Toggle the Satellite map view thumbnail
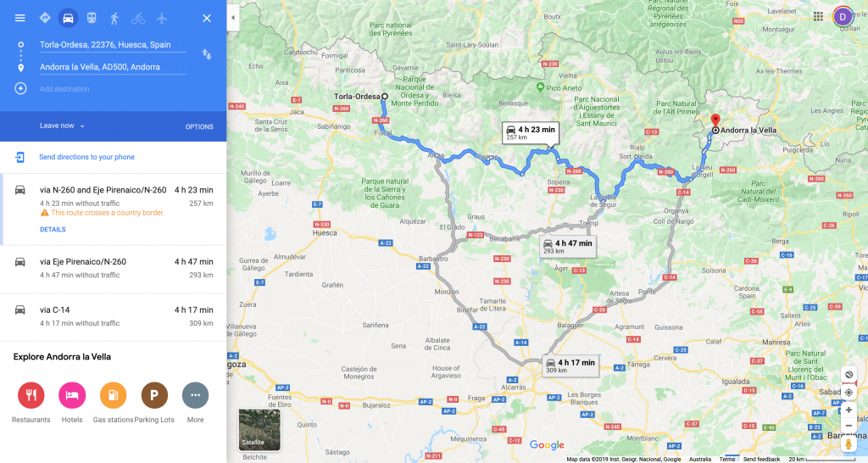Image resolution: width=868 pixels, height=463 pixels. point(259,430)
